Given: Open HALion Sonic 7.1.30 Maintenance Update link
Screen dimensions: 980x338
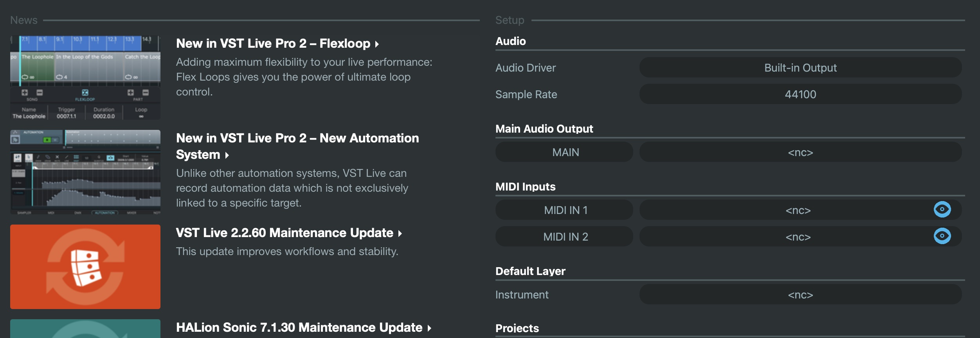Looking at the screenshot, I should (299, 327).
